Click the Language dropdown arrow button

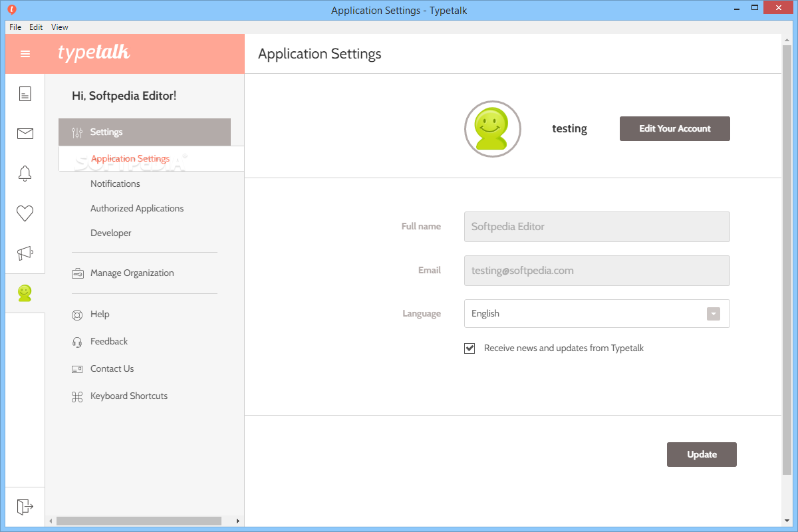pos(713,314)
